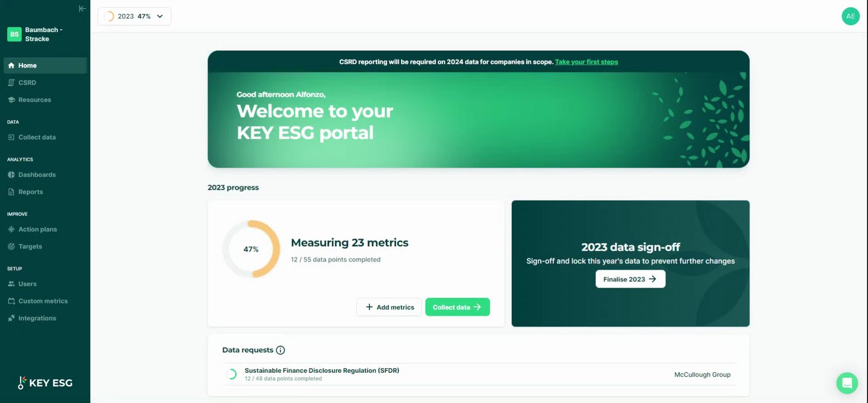The width and height of the screenshot is (868, 403).
Task: Click the BS company logo badge
Action: tap(14, 34)
